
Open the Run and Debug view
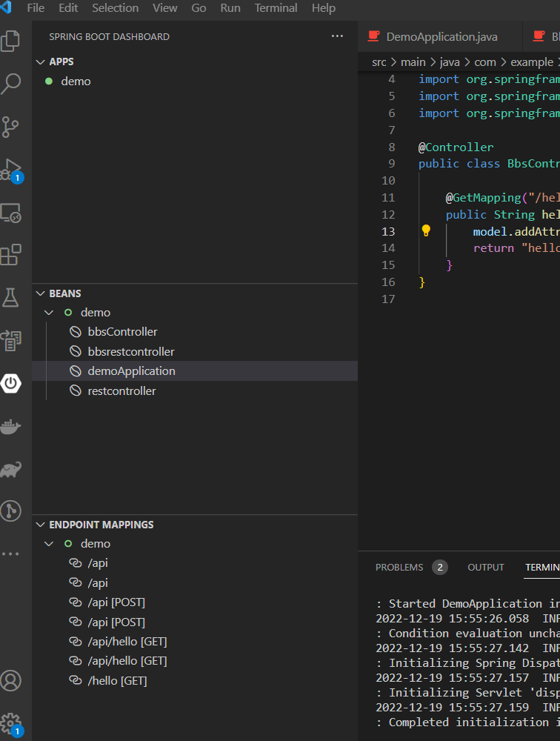click(x=11, y=170)
